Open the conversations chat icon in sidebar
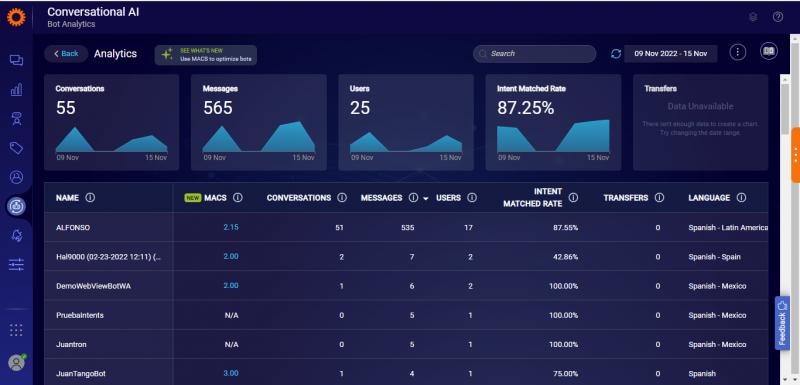The width and height of the screenshot is (800, 385). (x=16, y=60)
